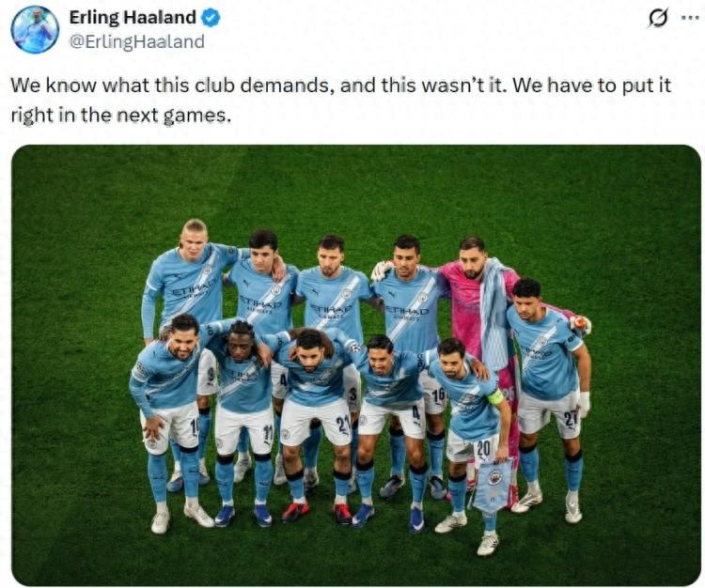Click the red boots in front row
705x588 pixels.
click(319, 513)
